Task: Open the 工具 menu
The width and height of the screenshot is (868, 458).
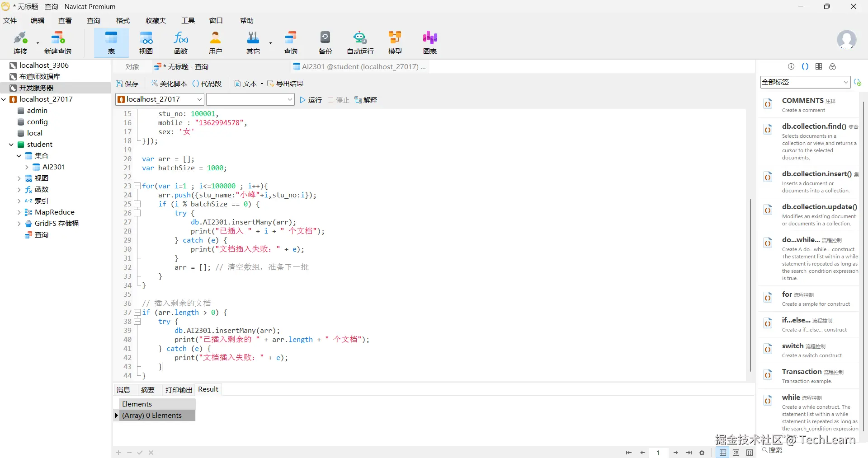Action: (x=188, y=21)
